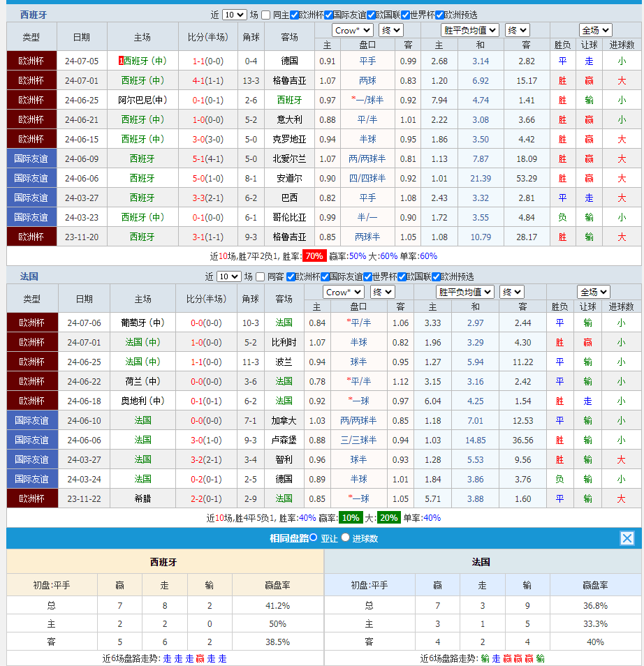Toggle 同客 checkbox in France section
Viewport: 644px width, 666px height.
(x=261, y=276)
